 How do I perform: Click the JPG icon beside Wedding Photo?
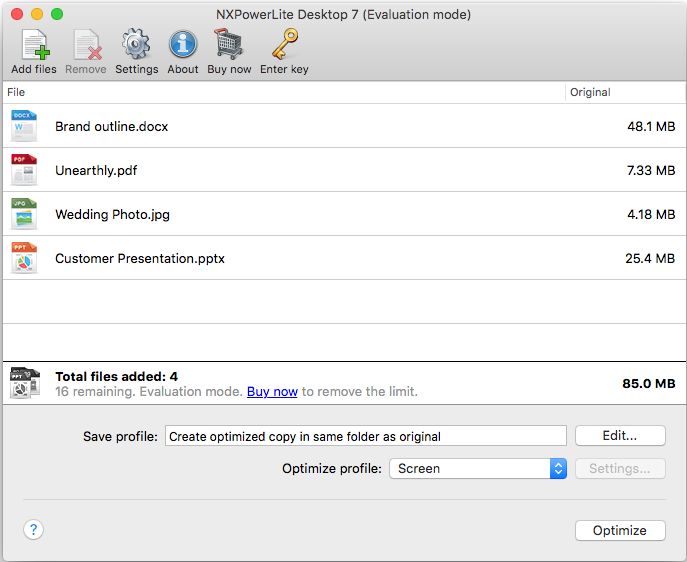click(x=24, y=214)
